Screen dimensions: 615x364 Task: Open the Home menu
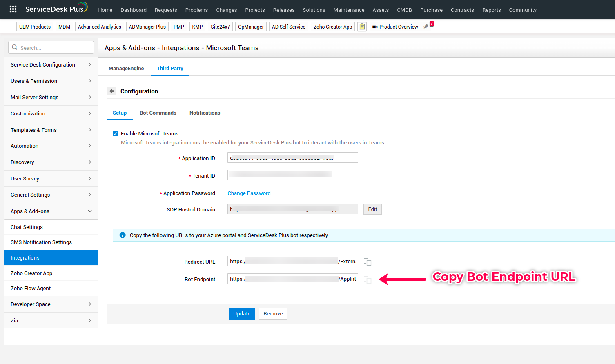105,10
